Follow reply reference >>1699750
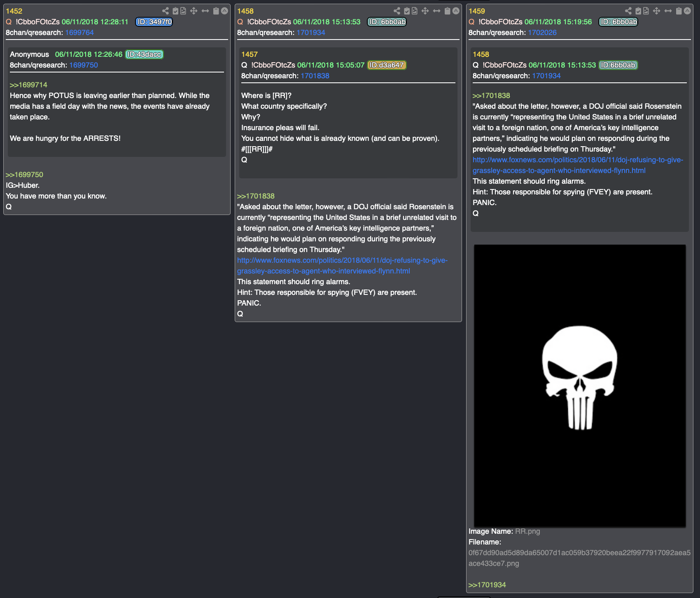Viewport: 700px width, 598px height. (x=24, y=175)
